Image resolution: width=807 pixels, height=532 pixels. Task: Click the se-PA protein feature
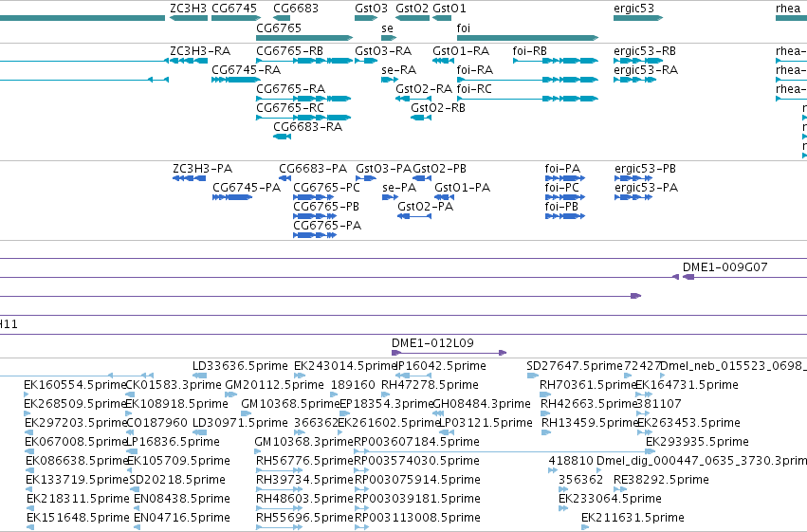coord(390,197)
